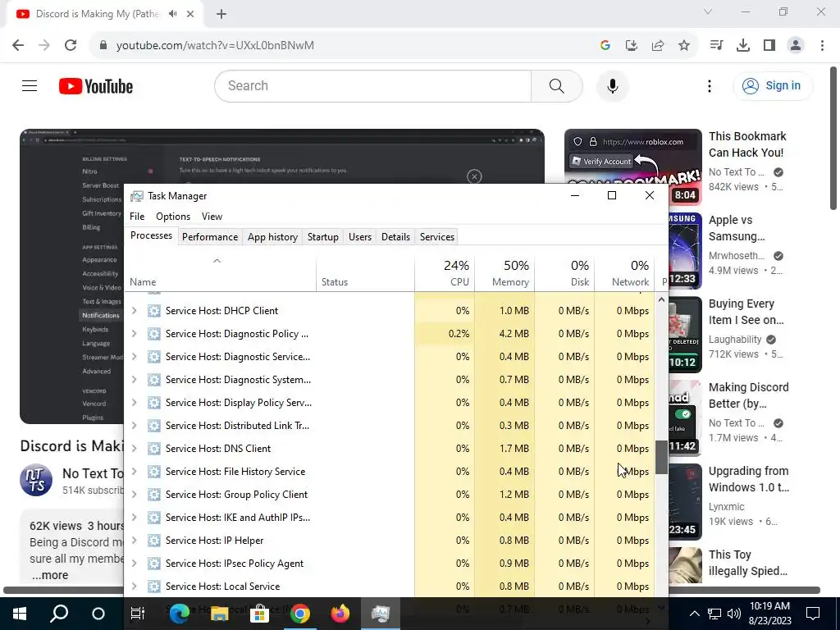Expand Service Host: DNS Client row
840x630 pixels.
pyautogui.click(x=134, y=449)
